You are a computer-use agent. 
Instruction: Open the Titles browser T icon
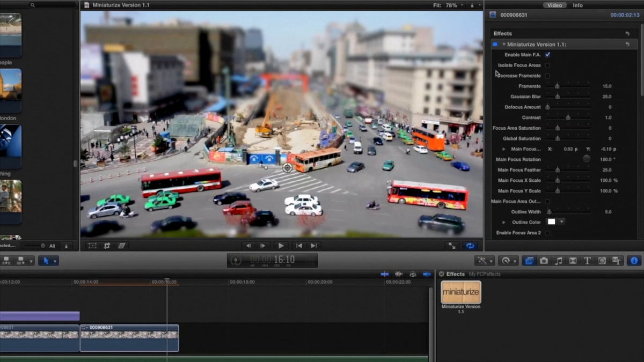coord(587,261)
